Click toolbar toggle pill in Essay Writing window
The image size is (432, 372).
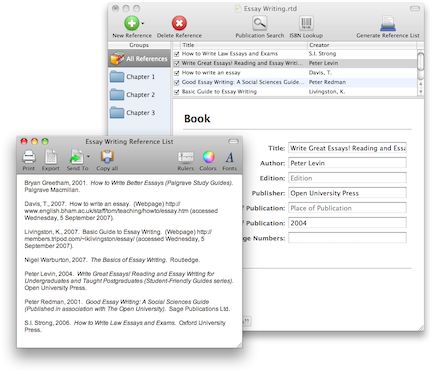415,8
